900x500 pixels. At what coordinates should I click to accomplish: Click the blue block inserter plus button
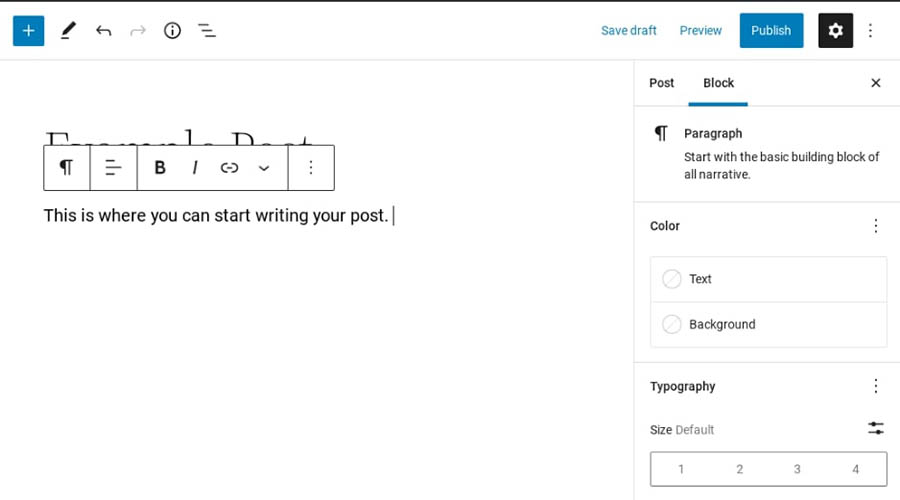[28, 30]
